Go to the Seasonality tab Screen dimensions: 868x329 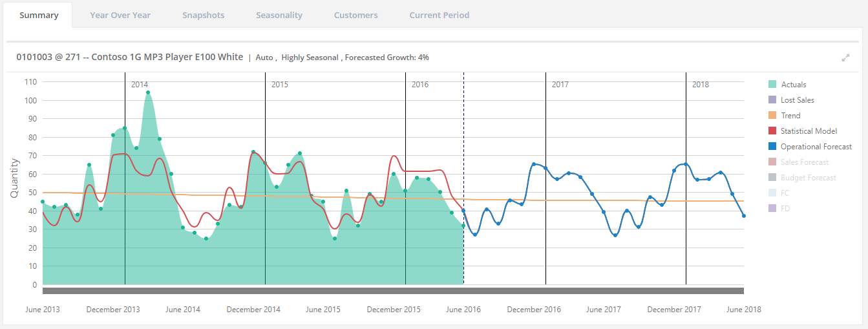pyautogui.click(x=279, y=15)
